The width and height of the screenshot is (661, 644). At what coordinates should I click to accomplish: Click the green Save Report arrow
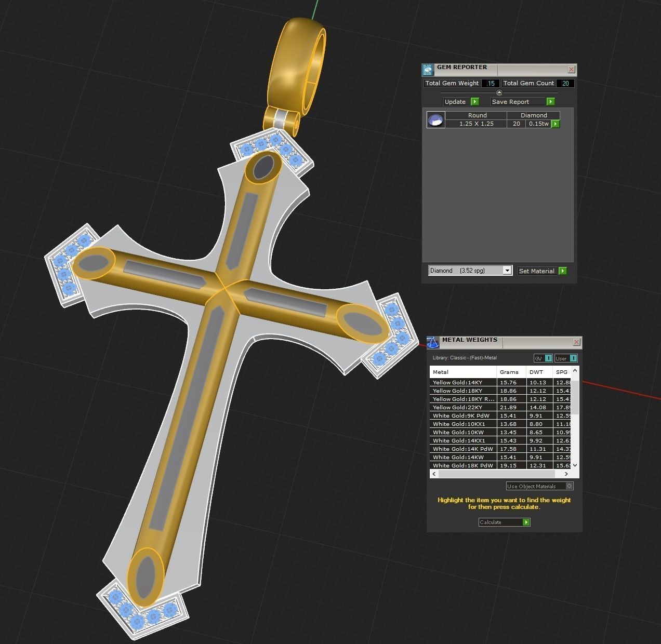(x=551, y=102)
